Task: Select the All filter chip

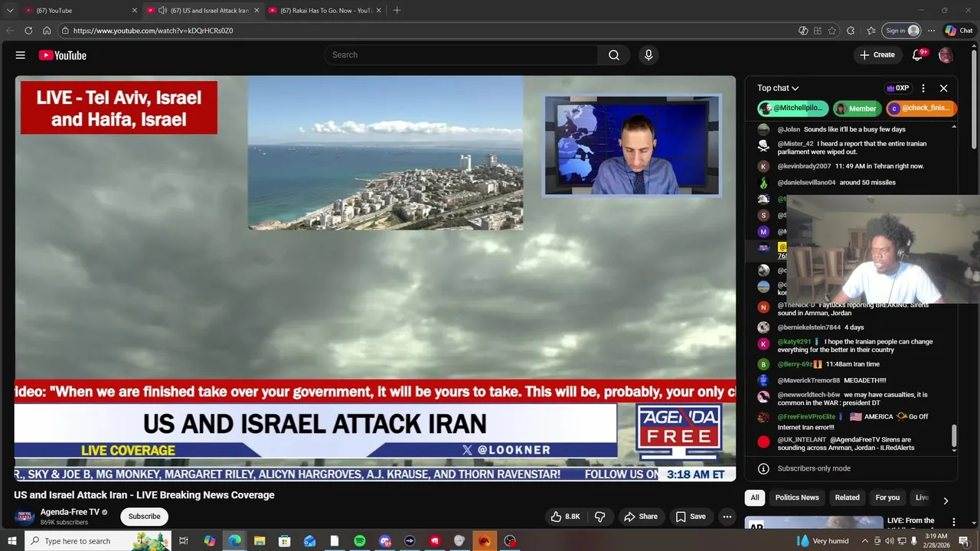Action: [755, 497]
